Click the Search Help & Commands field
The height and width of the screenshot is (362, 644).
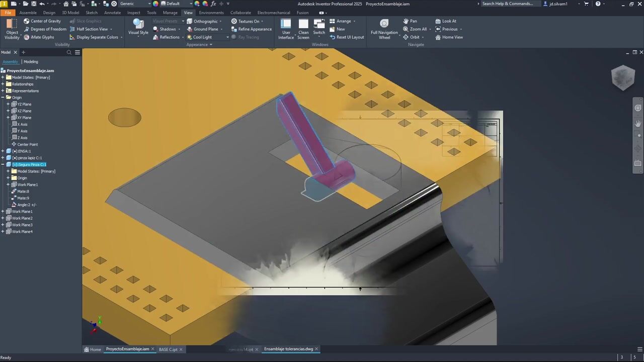(507, 4)
